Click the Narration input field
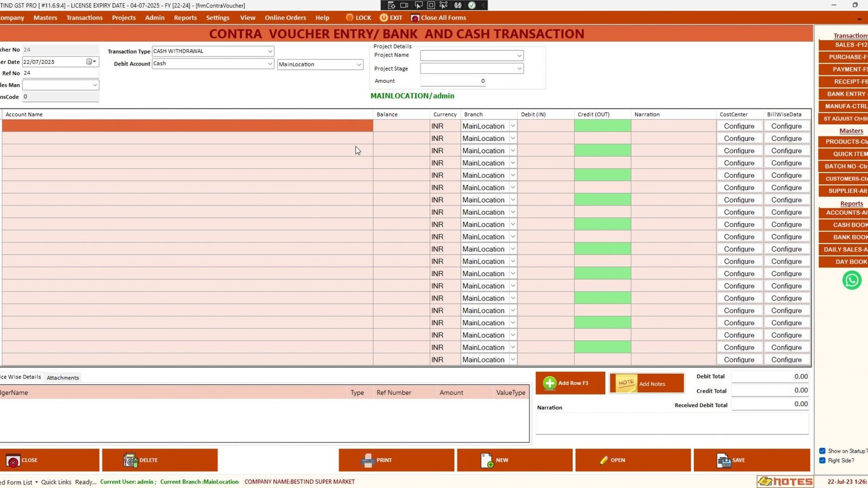Screen dimensions: 868x488 click(673, 423)
